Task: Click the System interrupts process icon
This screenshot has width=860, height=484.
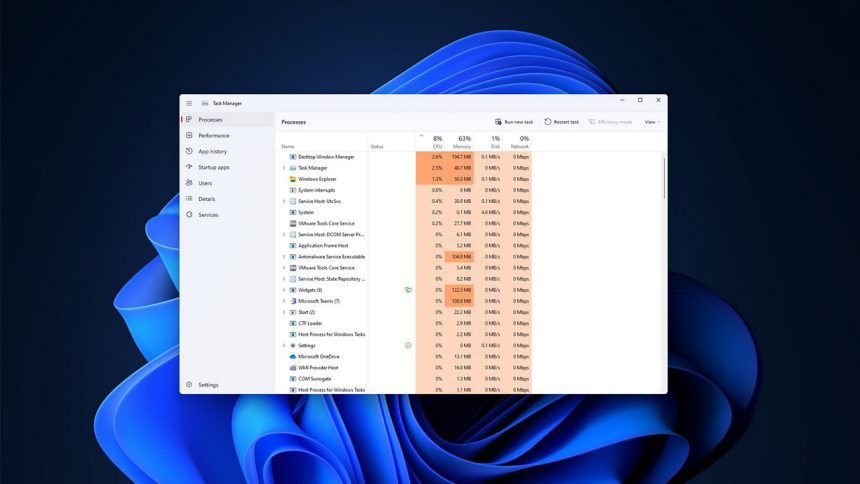Action: [x=293, y=190]
